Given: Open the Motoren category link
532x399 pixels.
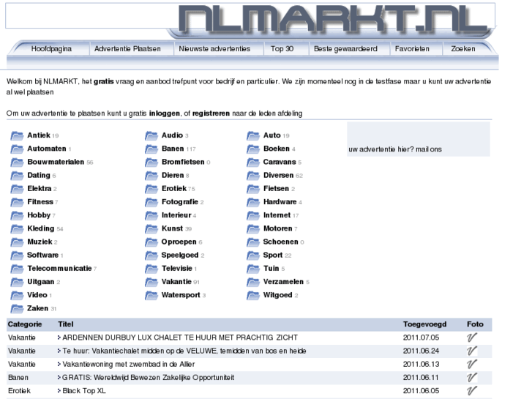Looking at the screenshot, I should [x=277, y=228].
